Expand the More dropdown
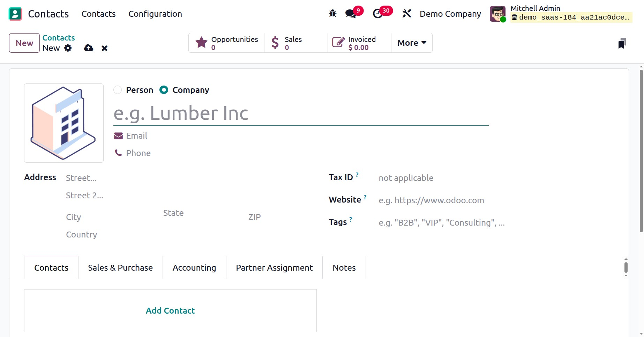 click(x=412, y=43)
